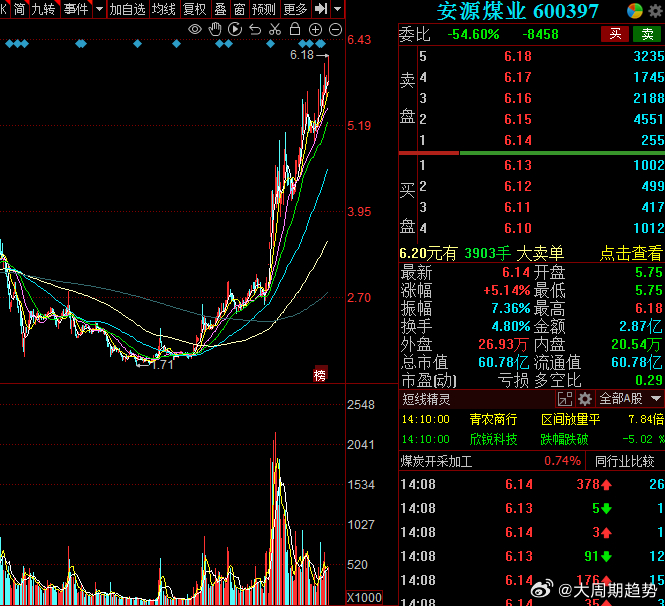This screenshot has width=665, height=606.
Task: Open the 同行业比较 link
Action: tap(629, 461)
